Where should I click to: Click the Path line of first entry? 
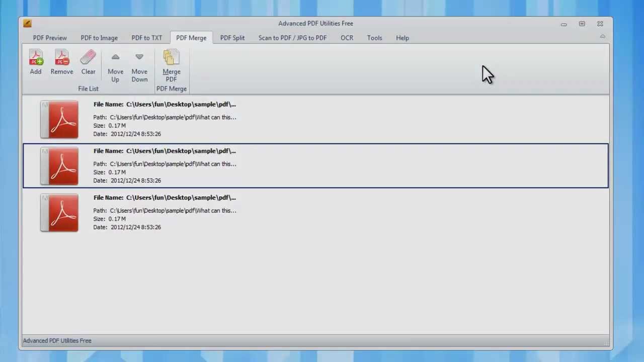pyautogui.click(x=165, y=117)
